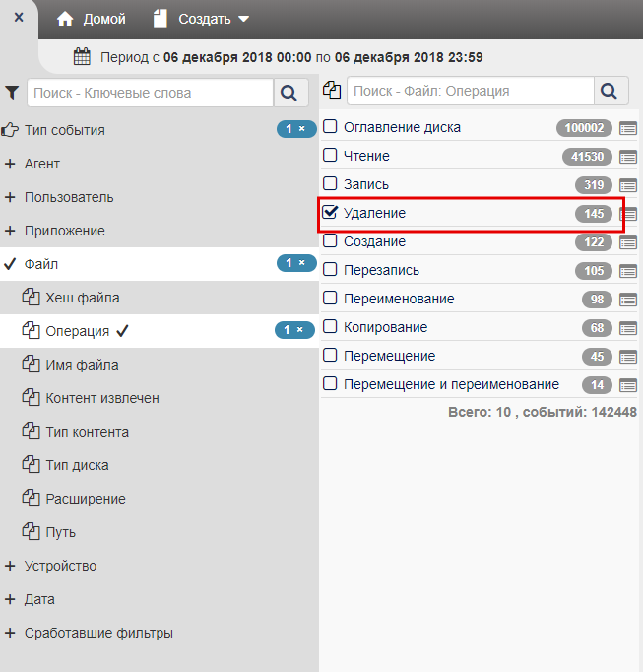The image size is (643, 672).
Task: Open the event list icon for Копирование
Action: click(x=628, y=328)
